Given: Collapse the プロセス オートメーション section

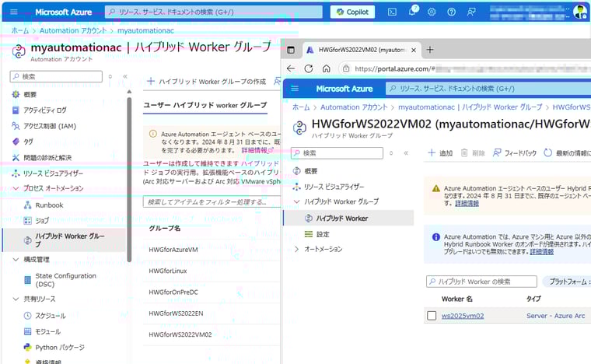Looking at the screenshot, I should [16, 188].
